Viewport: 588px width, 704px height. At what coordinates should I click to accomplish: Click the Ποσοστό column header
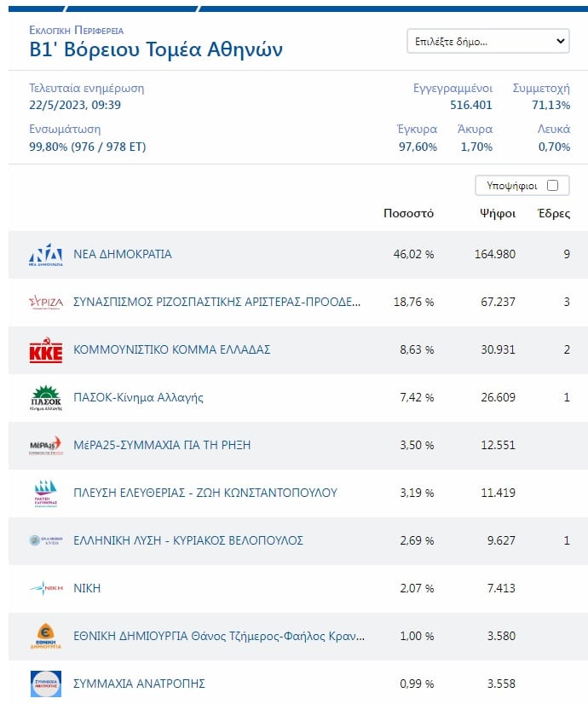coord(408,213)
